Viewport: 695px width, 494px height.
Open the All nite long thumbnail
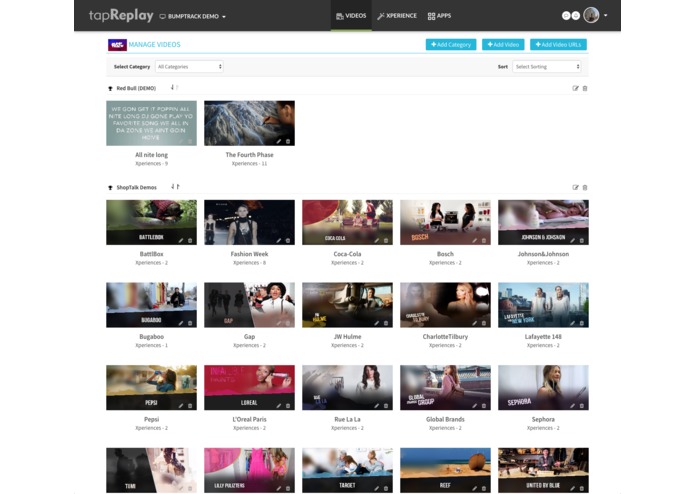[x=152, y=123]
